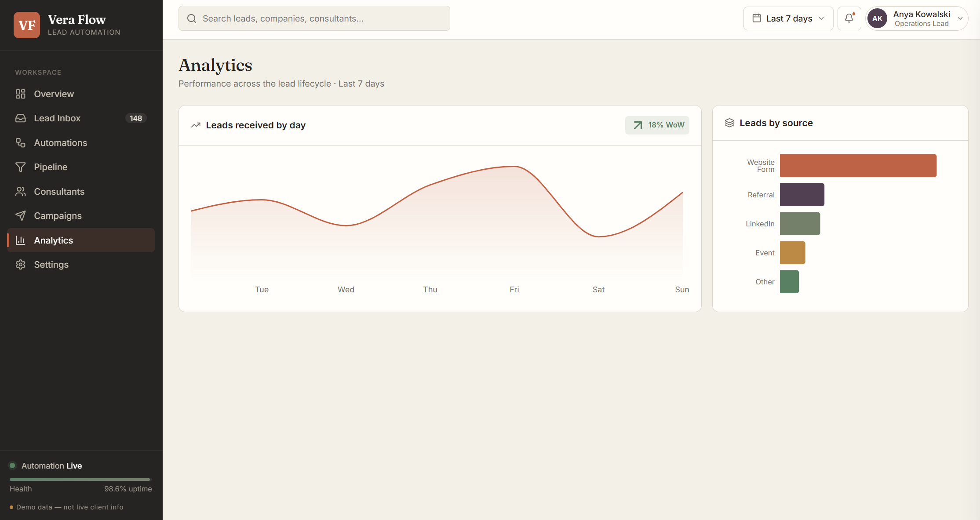Click the orange Event bar

click(x=792, y=253)
